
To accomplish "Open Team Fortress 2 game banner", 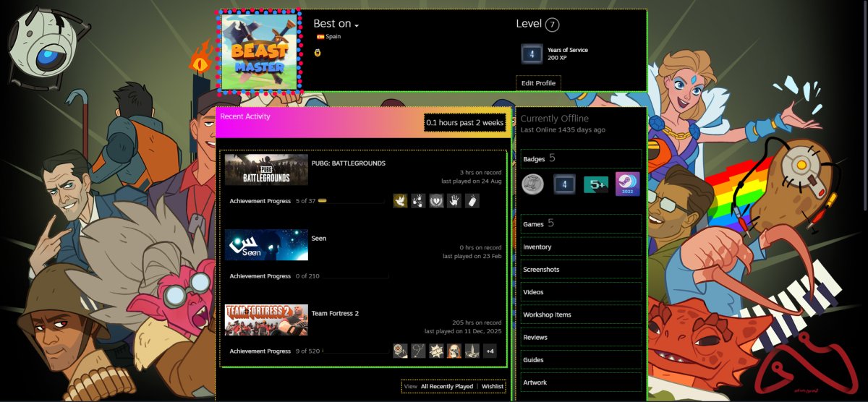I will 266,320.
